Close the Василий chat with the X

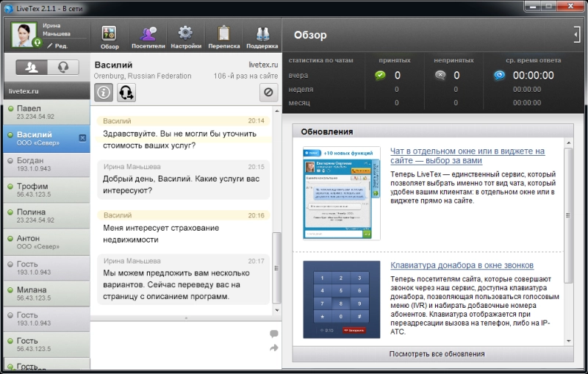coord(82,138)
